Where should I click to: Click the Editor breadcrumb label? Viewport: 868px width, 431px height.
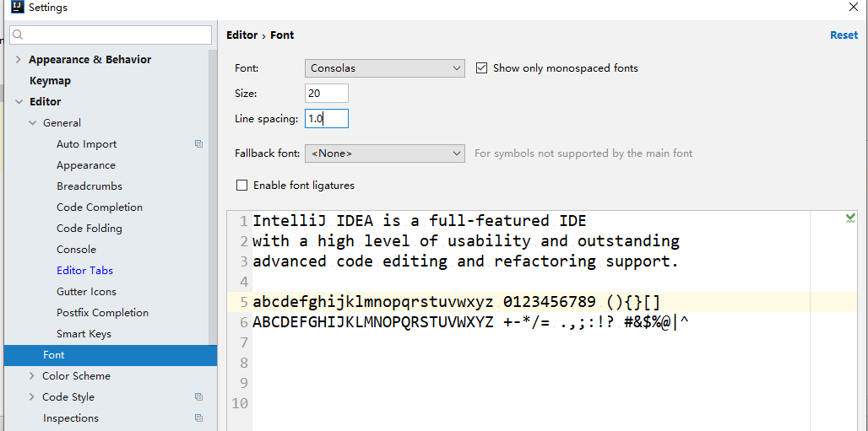pyautogui.click(x=241, y=35)
